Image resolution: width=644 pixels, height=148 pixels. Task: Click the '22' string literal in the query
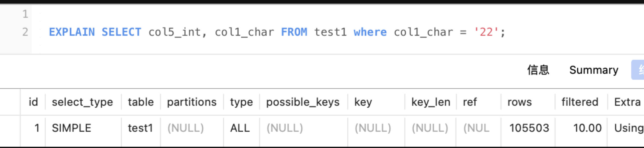pos(486,32)
